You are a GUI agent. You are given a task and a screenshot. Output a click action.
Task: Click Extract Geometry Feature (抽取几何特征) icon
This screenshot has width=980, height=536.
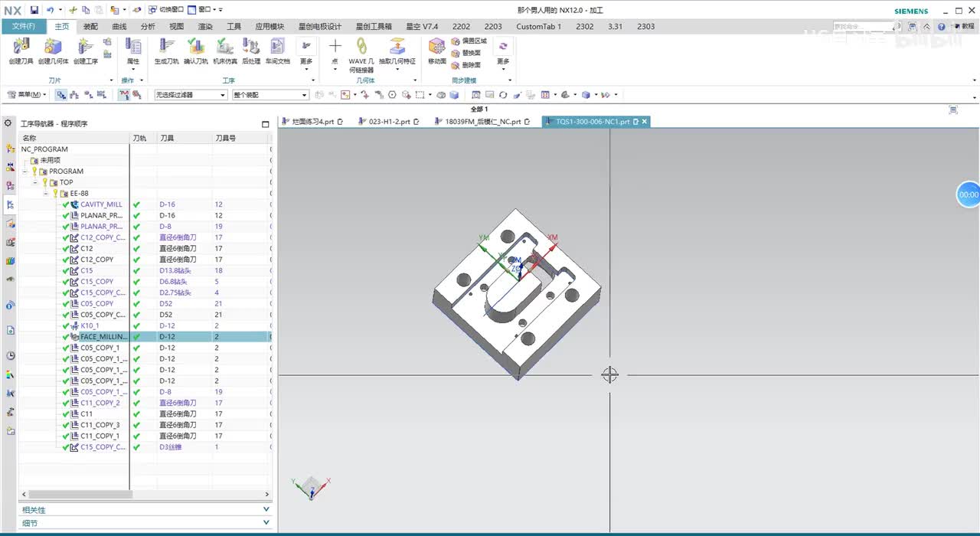(x=397, y=47)
